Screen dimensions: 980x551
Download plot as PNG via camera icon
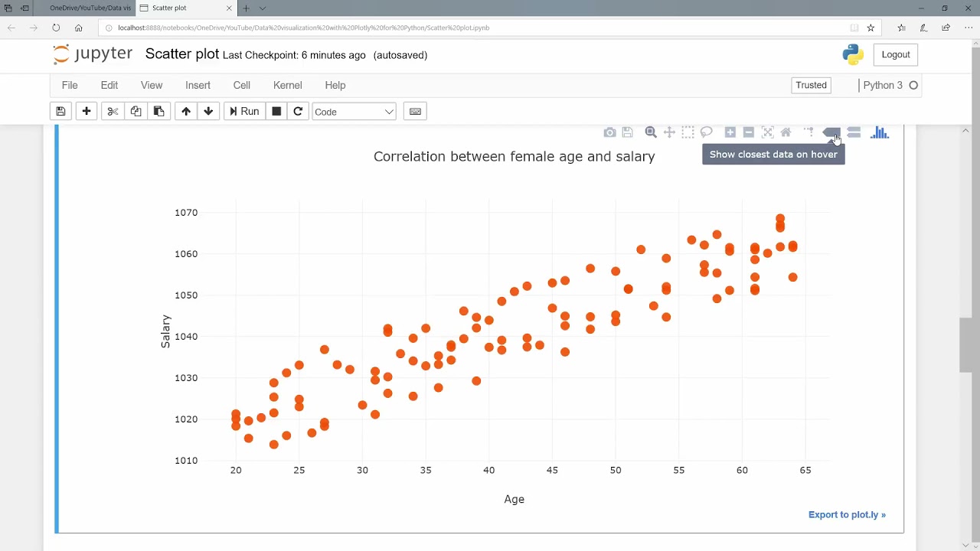pyautogui.click(x=609, y=132)
